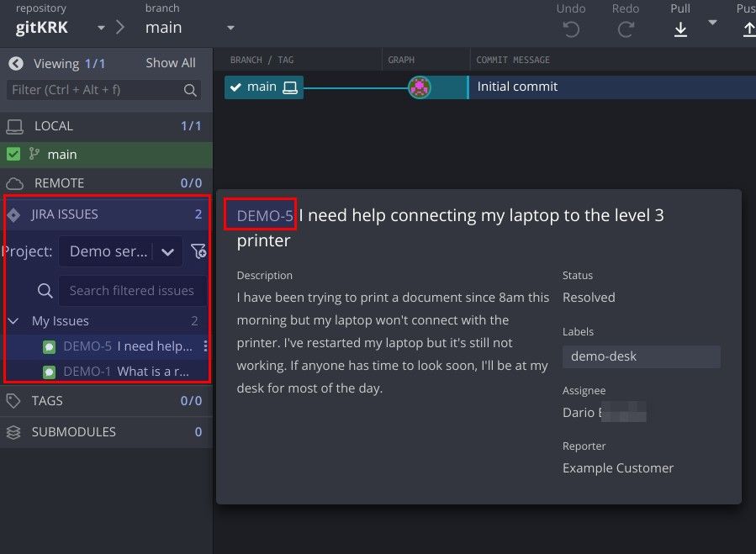Click the issue search magnifier icon
756x554 pixels.
[x=45, y=291]
